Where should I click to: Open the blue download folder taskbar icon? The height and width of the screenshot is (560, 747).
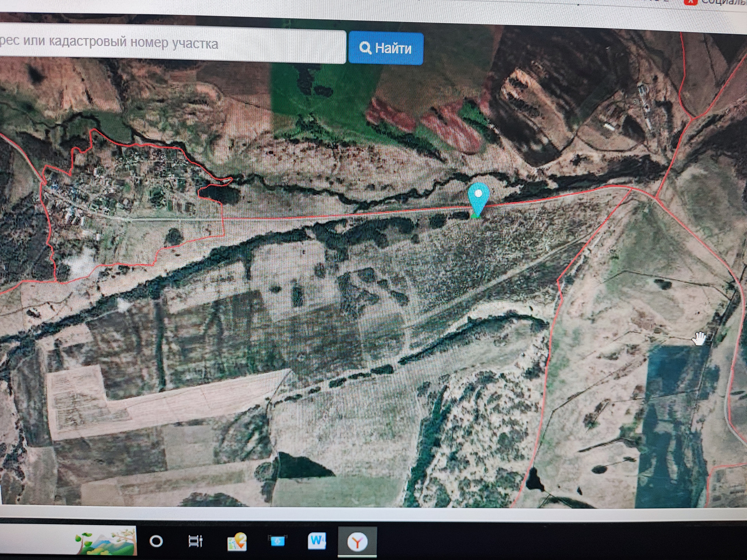click(277, 541)
